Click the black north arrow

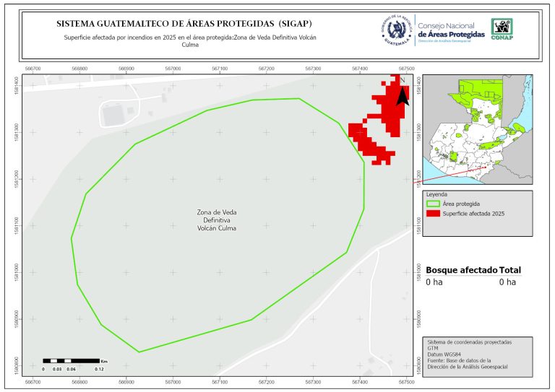[403, 96]
